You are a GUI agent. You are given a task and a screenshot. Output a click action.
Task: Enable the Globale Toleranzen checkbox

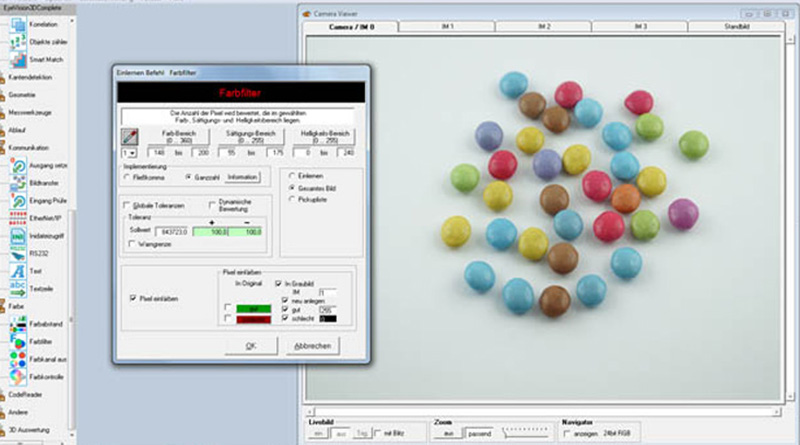127,204
